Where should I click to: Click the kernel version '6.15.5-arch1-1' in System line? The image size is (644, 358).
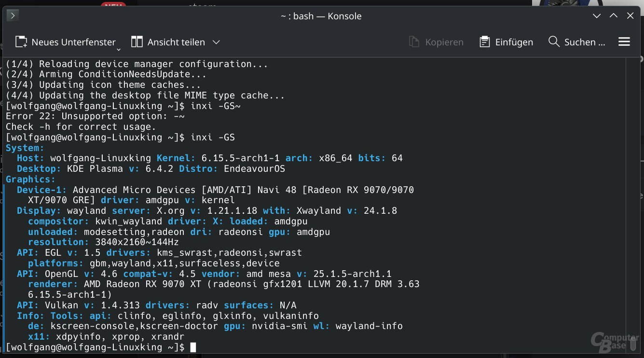[241, 158]
